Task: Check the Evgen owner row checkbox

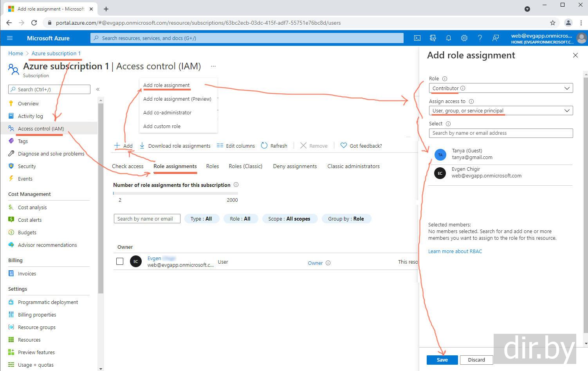Action: pyautogui.click(x=120, y=261)
